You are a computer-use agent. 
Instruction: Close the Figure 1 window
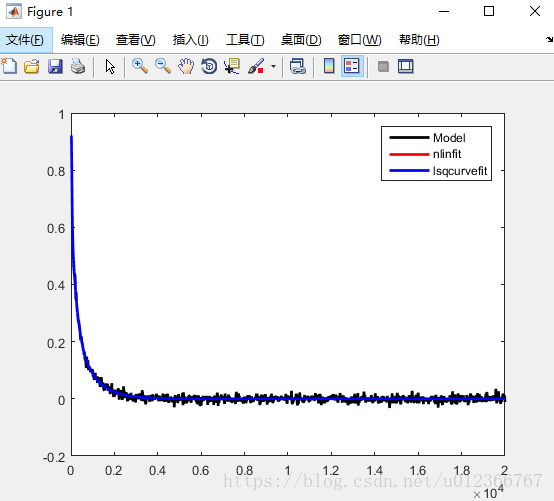pyautogui.click(x=535, y=12)
